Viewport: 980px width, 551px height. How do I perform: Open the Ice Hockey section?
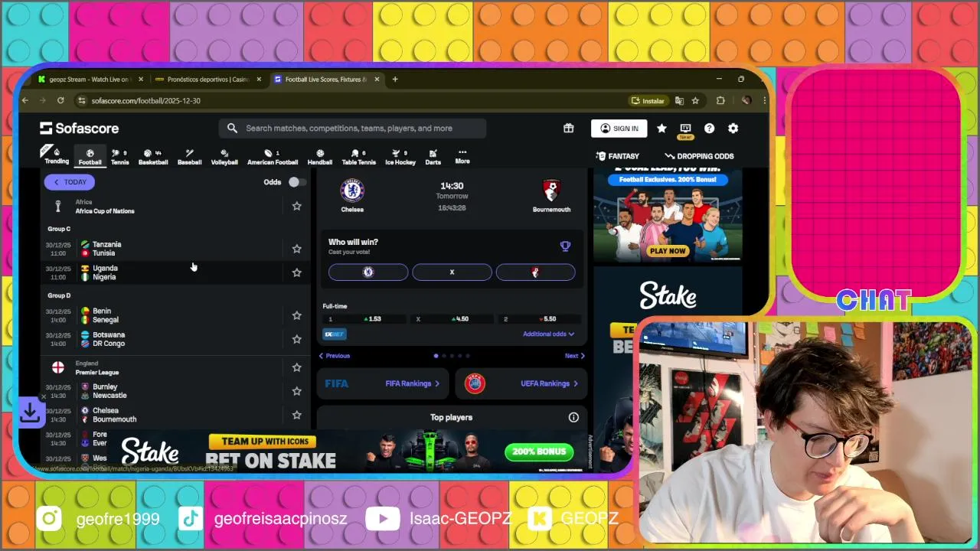click(x=400, y=156)
